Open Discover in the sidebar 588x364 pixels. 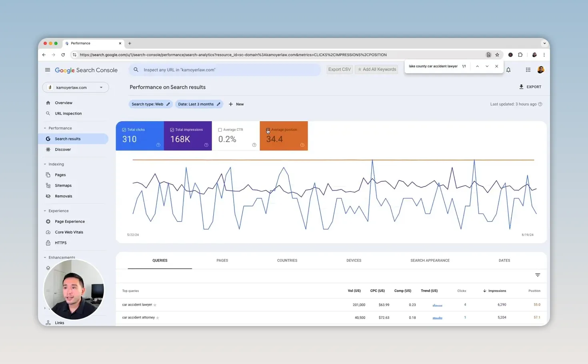[x=63, y=150]
